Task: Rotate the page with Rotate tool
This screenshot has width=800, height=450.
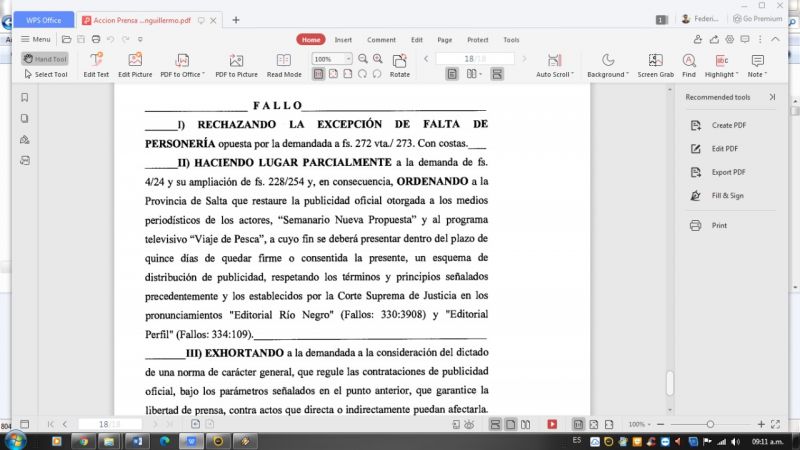Action: [x=399, y=65]
